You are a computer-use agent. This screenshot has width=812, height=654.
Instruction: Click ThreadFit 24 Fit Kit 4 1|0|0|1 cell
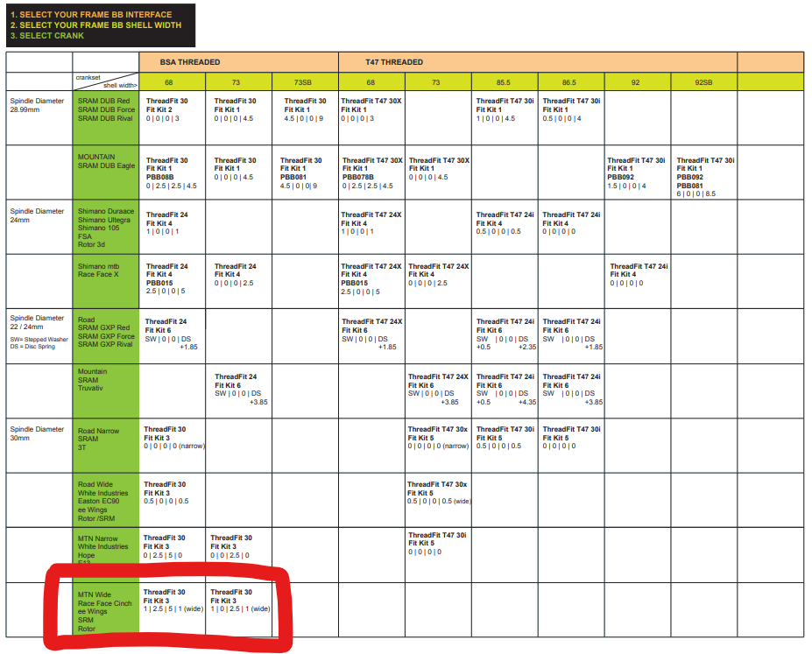click(x=173, y=227)
